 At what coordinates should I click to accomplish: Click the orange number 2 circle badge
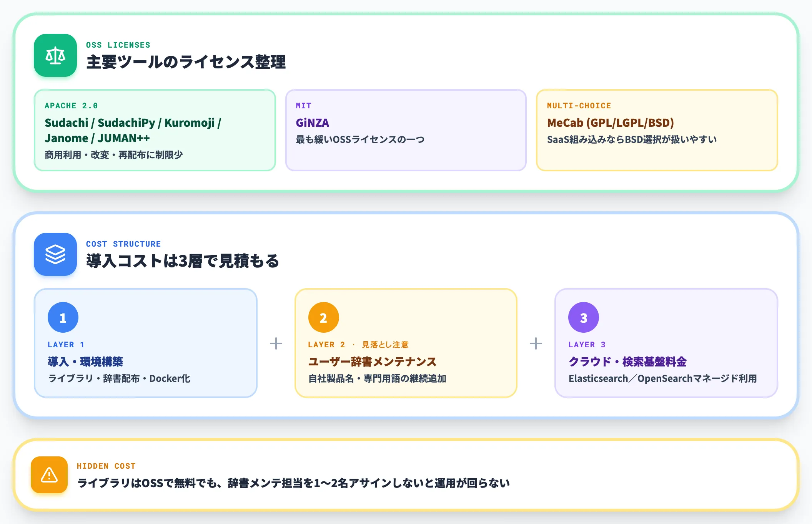[324, 317]
